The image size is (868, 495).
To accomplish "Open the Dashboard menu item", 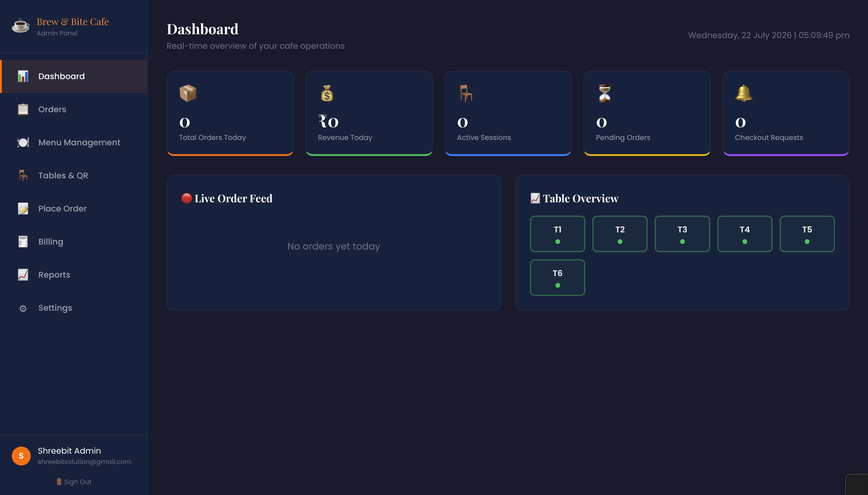I will coord(74,76).
